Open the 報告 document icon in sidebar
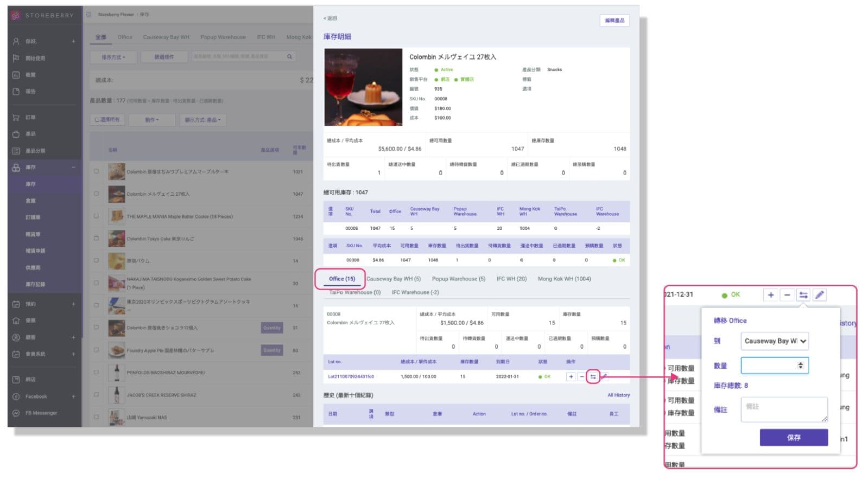Image resolution: width=868 pixels, height=481 pixels. click(16, 91)
